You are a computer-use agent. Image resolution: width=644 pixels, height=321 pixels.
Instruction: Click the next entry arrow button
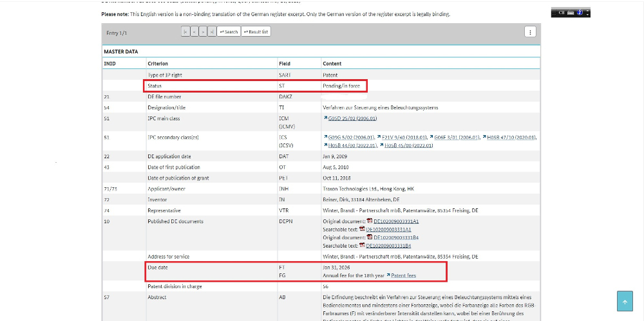(203, 32)
